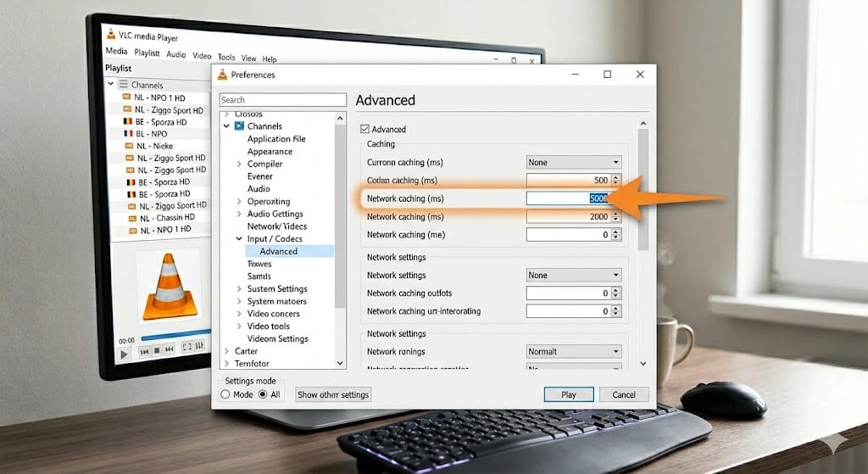This screenshot has height=474, width=868.
Task: Open the Tools menu
Action: coord(226,57)
